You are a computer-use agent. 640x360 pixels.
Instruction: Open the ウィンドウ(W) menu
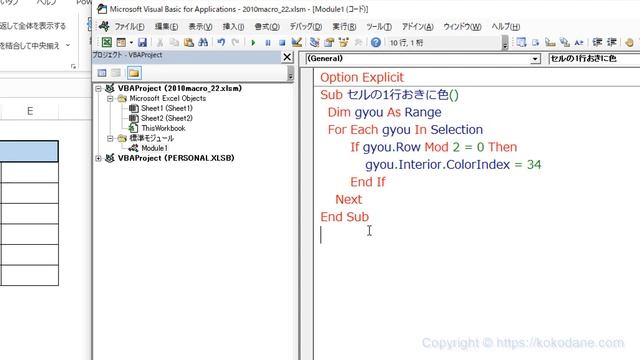pyautogui.click(x=462, y=27)
